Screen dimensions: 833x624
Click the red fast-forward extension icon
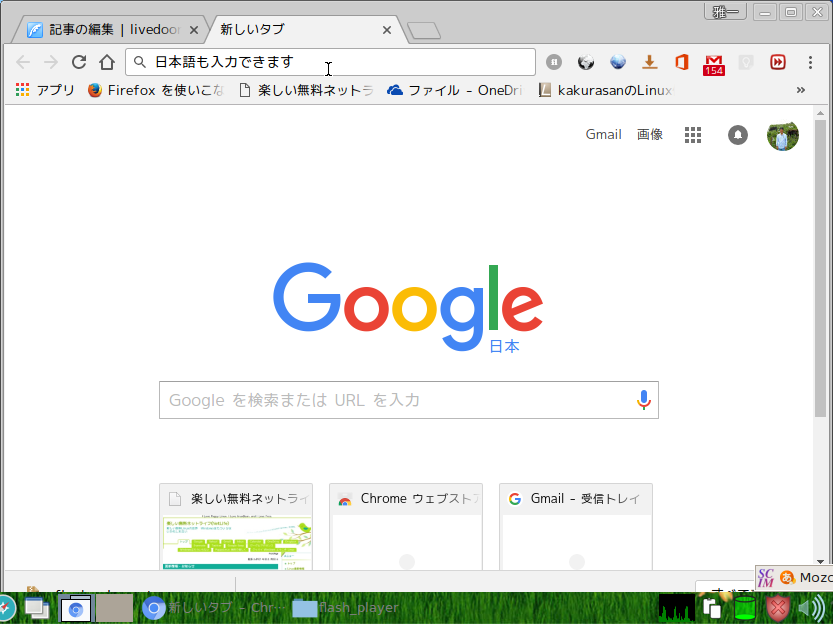point(778,62)
